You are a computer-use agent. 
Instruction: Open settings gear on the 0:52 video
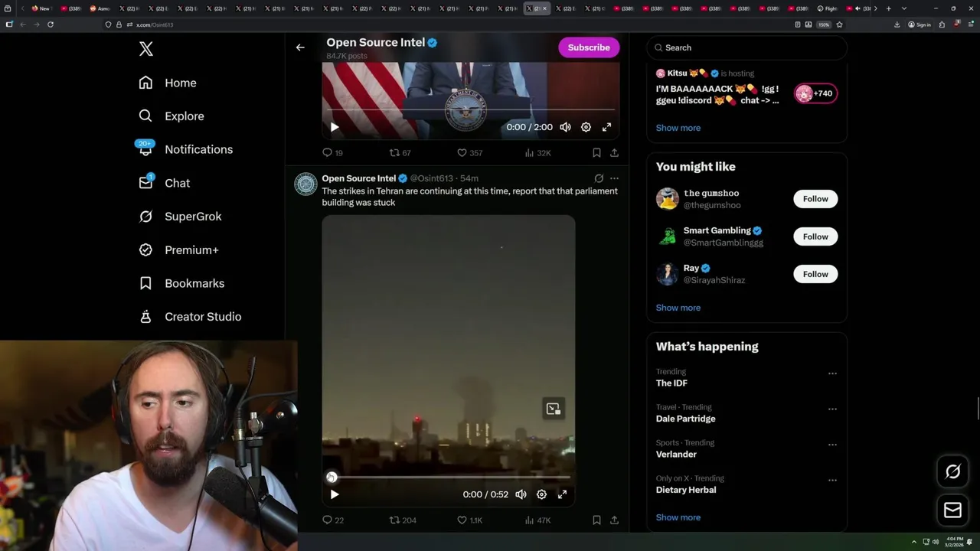(x=541, y=494)
